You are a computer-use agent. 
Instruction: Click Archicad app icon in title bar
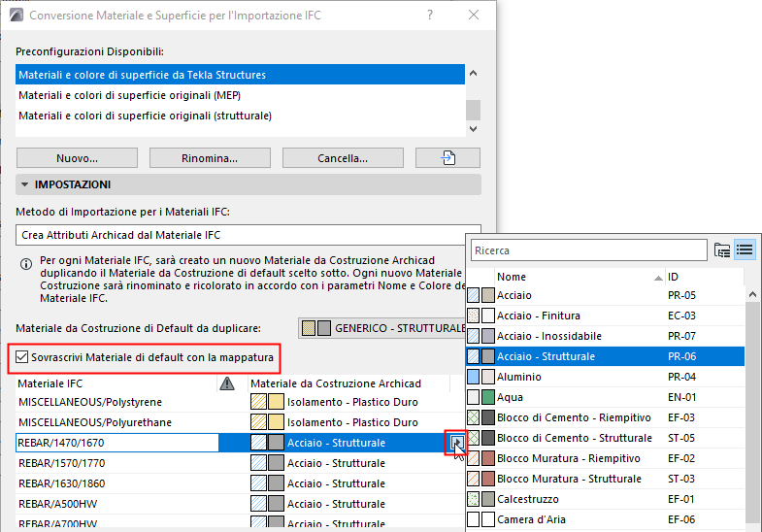[x=17, y=16]
